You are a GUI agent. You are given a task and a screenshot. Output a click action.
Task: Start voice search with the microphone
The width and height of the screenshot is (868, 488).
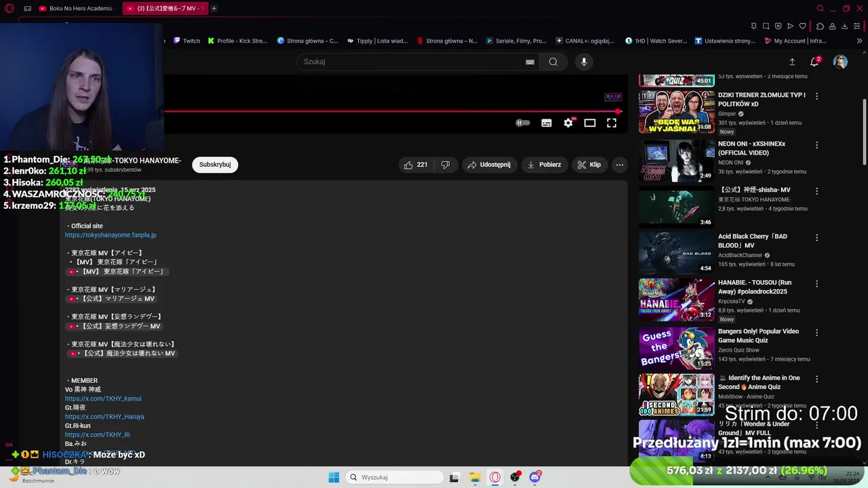pyautogui.click(x=584, y=62)
